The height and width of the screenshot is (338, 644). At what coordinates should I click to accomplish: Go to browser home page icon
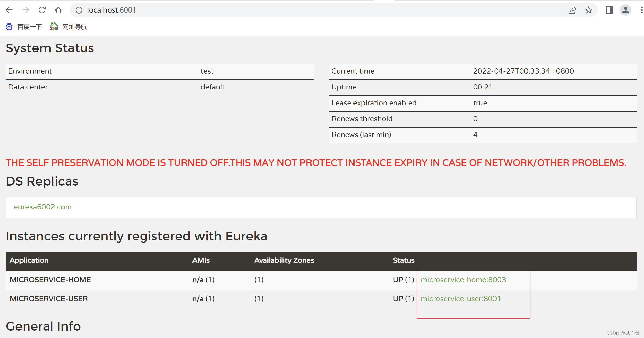58,10
